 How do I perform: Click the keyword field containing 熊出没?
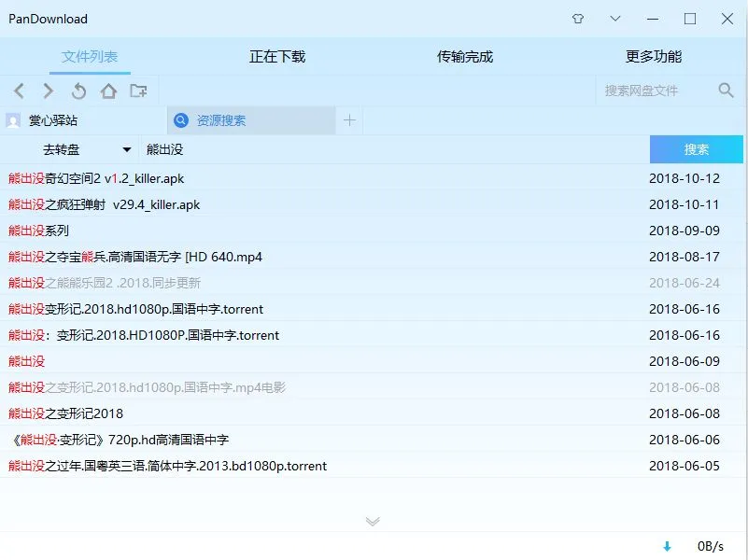393,149
